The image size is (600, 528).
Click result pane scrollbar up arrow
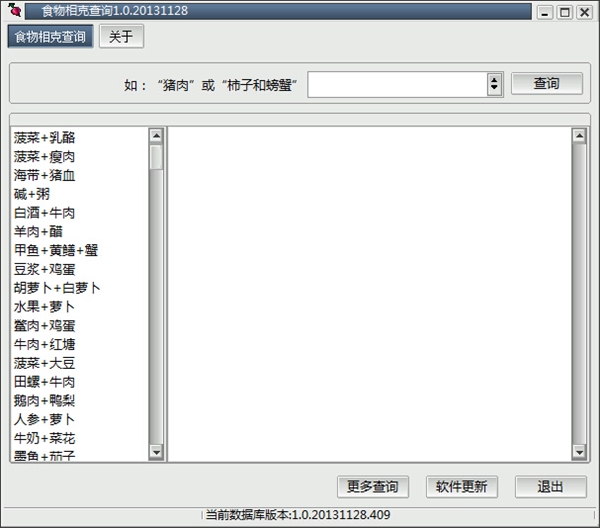(x=579, y=135)
